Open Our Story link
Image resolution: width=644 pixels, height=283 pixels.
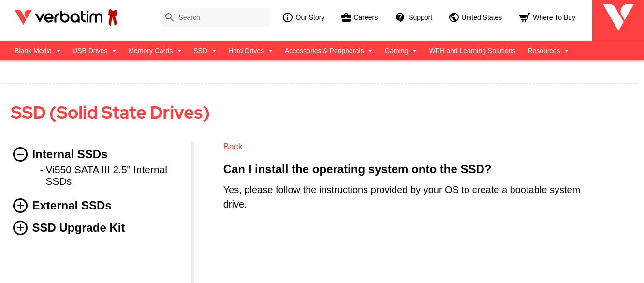pyautogui.click(x=310, y=17)
